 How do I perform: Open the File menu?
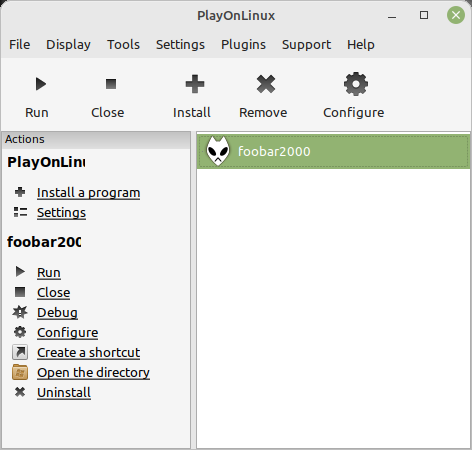20,45
